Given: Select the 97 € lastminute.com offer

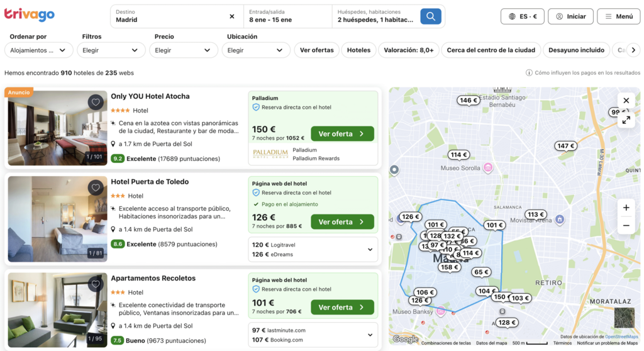Looking at the screenshot, I should (x=279, y=330).
